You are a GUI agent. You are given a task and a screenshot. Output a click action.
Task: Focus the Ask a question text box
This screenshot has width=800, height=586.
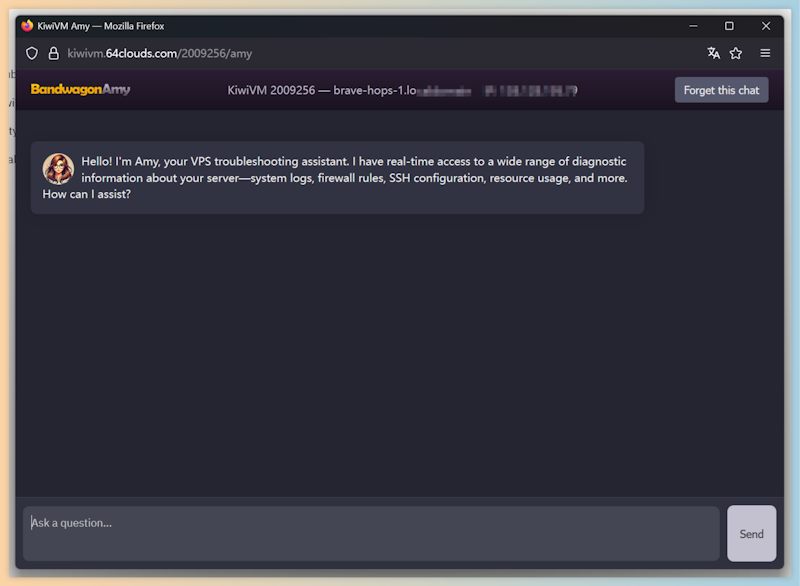click(x=371, y=533)
